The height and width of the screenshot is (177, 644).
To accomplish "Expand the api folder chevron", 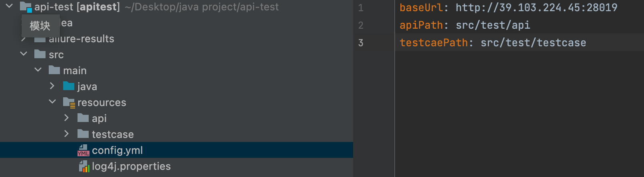I will click(x=67, y=118).
